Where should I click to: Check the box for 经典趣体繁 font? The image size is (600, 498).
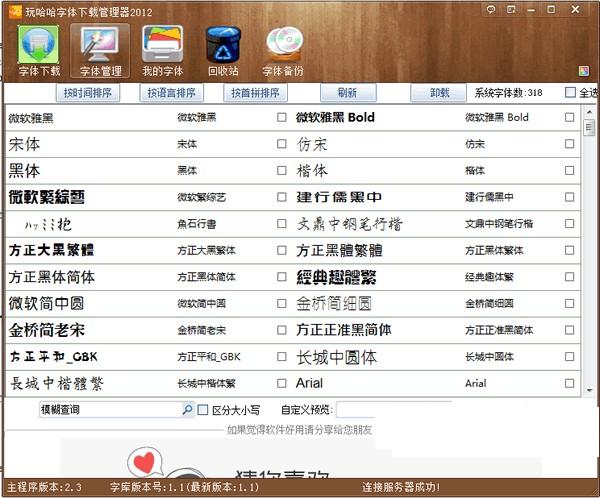click(569, 277)
